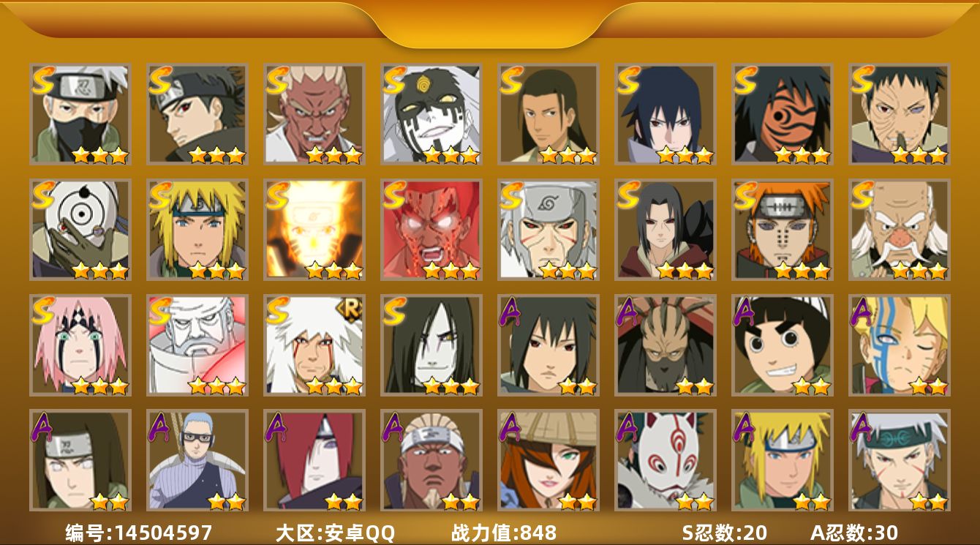Select the white spiky-haired portrait with R badge
Image resolution: width=980 pixels, height=545 pixels.
click(314, 345)
